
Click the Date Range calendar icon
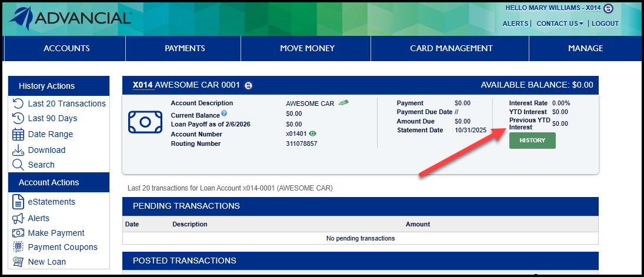point(18,135)
